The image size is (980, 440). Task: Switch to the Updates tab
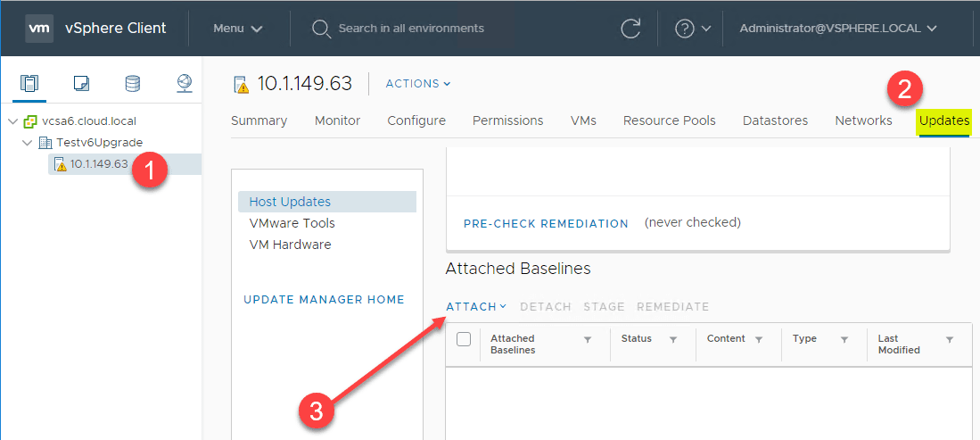944,120
